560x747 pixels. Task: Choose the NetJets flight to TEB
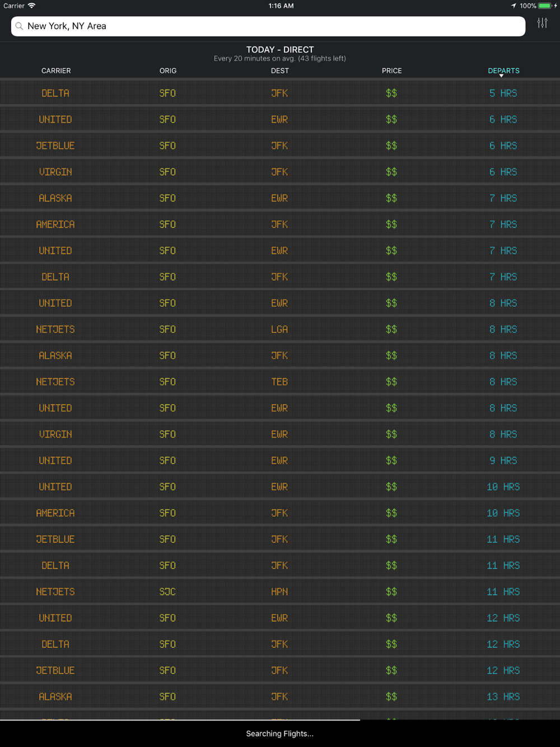click(x=280, y=382)
